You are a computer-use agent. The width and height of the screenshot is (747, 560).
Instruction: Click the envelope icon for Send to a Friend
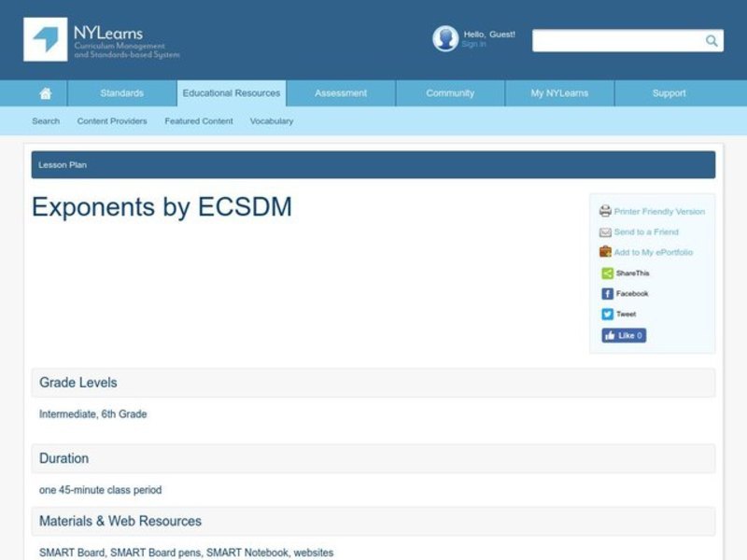coord(605,232)
